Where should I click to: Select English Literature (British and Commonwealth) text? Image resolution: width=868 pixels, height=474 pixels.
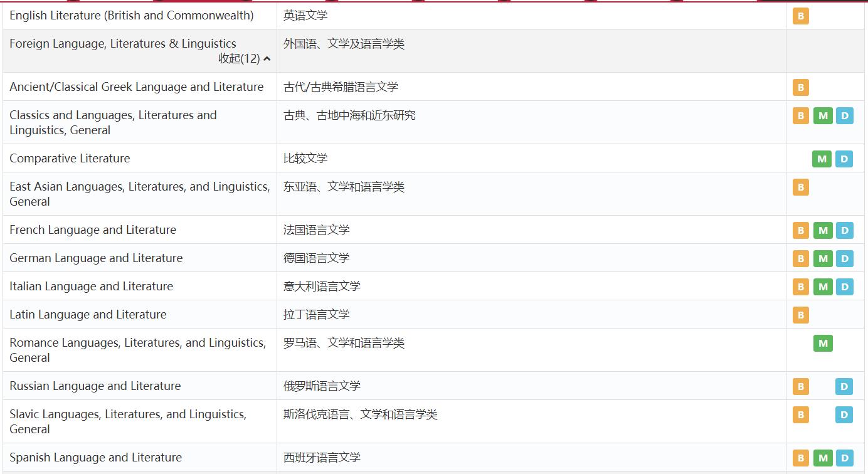132,15
